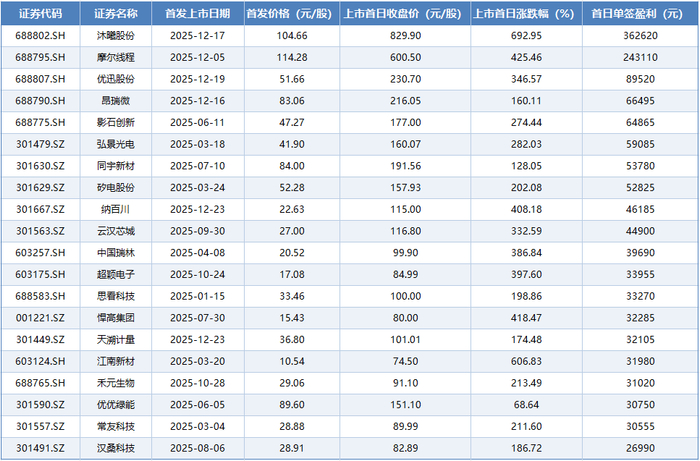Select name cell 摩尔线程
700x461 pixels.
tap(116, 58)
